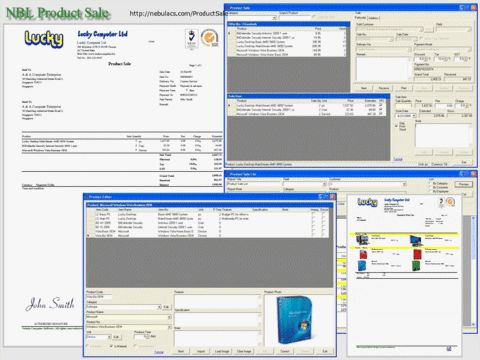Click the Lucky logo on the invoice
Viewport: 480px width, 360px height.
point(44,39)
